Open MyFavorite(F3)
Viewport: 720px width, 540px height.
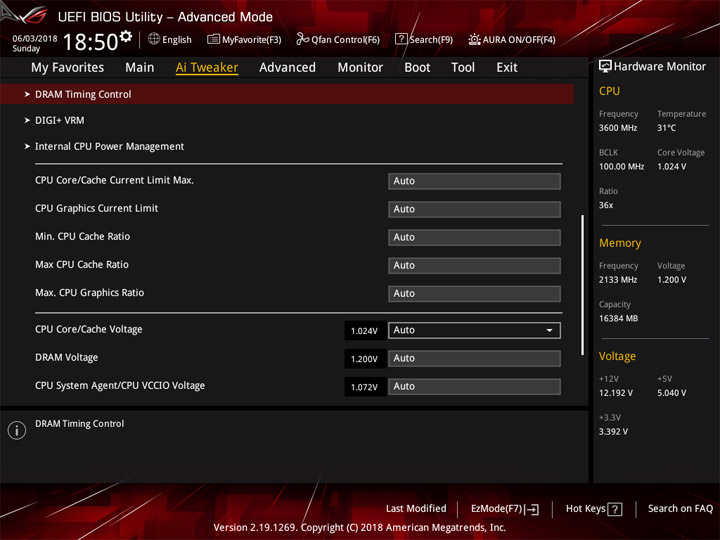point(244,39)
